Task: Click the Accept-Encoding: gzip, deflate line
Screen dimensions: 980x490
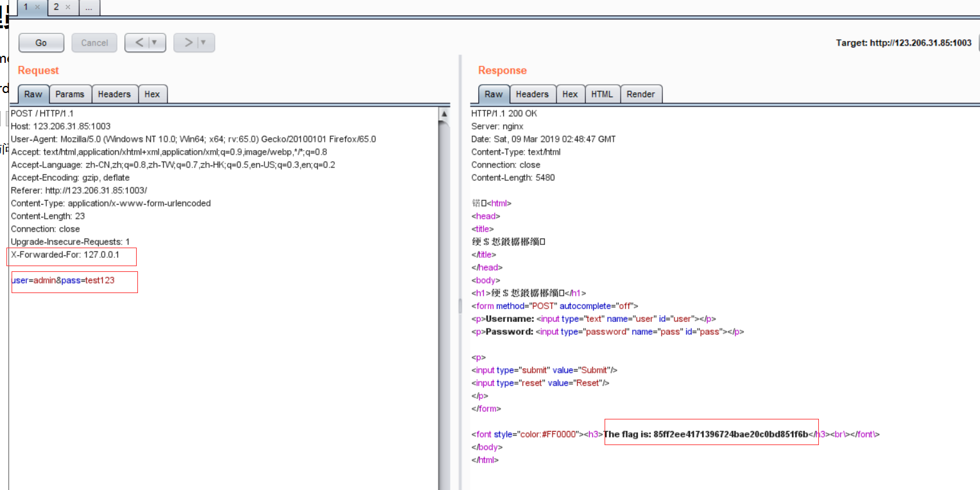Action: pyautogui.click(x=70, y=178)
